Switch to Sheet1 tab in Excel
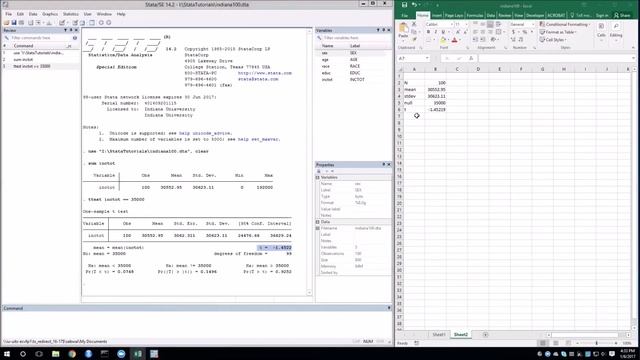The image size is (640, 360). click(x=439, y=335)
